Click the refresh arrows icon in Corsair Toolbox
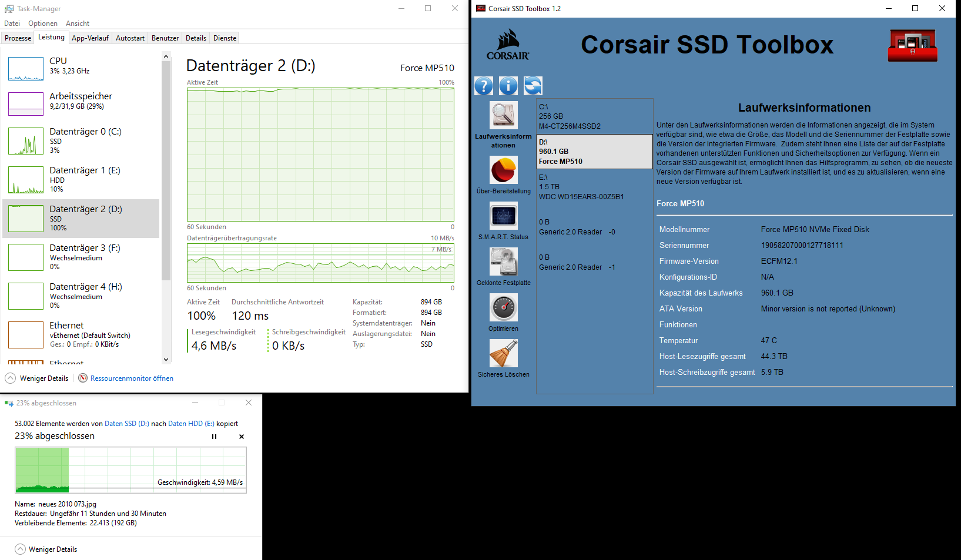Viewport: 961px width, 560px height. (533, 86)
